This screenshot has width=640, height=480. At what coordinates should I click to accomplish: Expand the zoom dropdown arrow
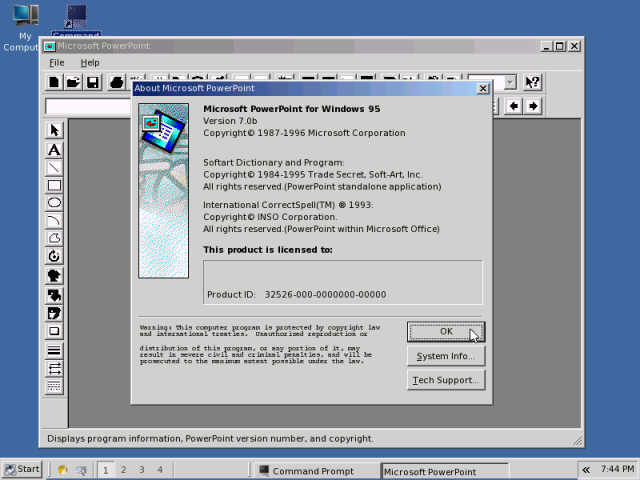[x=510, y=82]
